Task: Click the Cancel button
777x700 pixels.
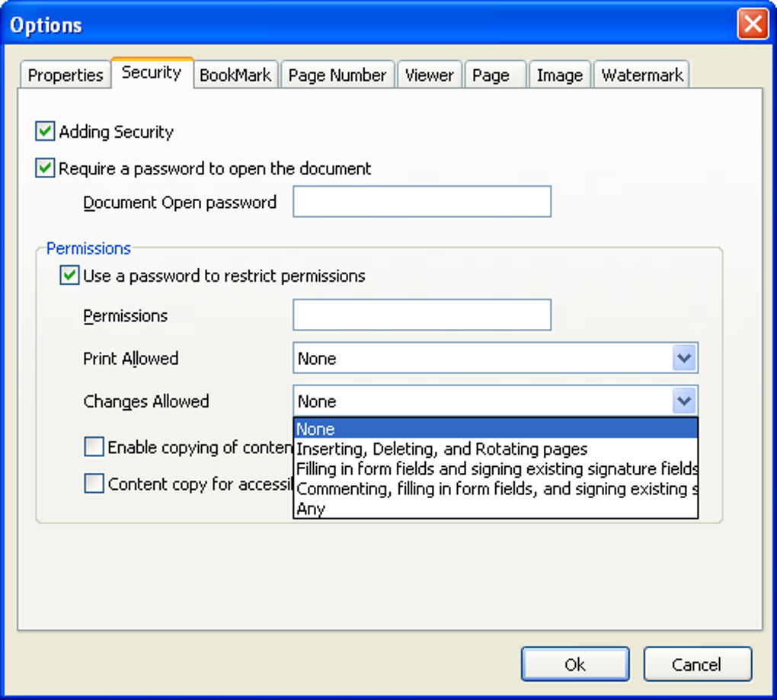Action: click(x=697, y=664)
